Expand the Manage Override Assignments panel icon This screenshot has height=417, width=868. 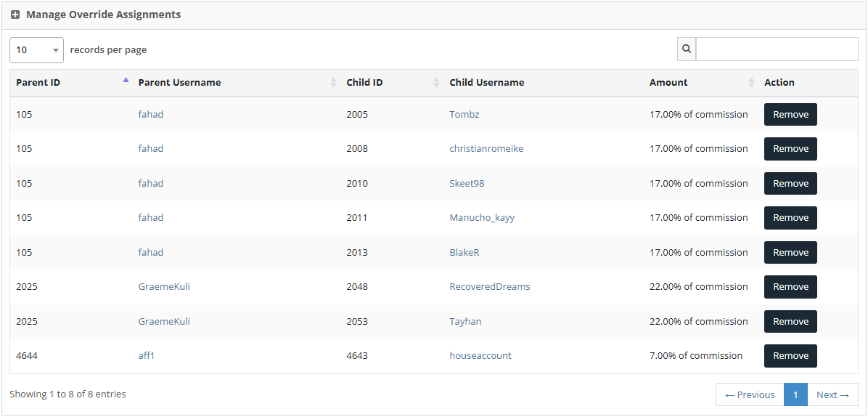[x=15, y=15]
